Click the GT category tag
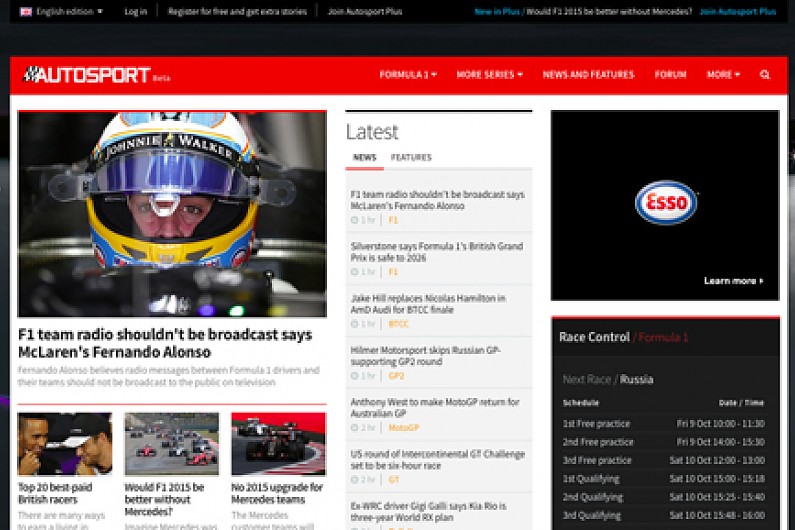 tap(393, 480)
